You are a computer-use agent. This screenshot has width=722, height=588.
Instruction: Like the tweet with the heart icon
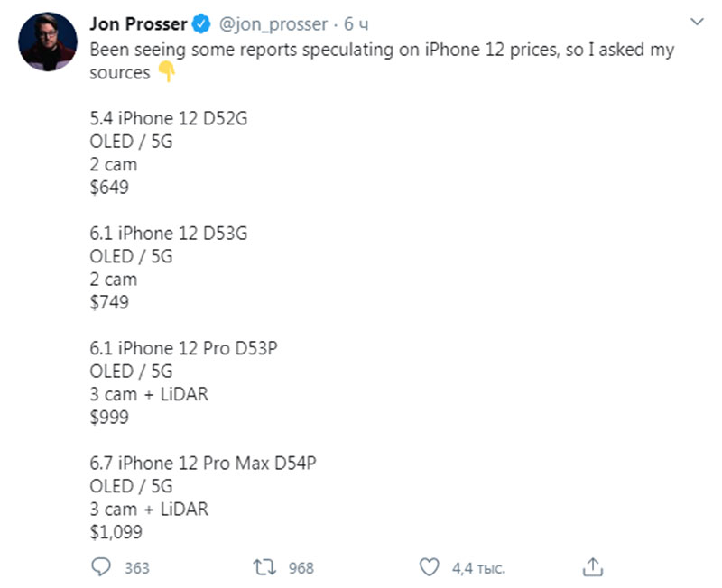click(430, 567)
